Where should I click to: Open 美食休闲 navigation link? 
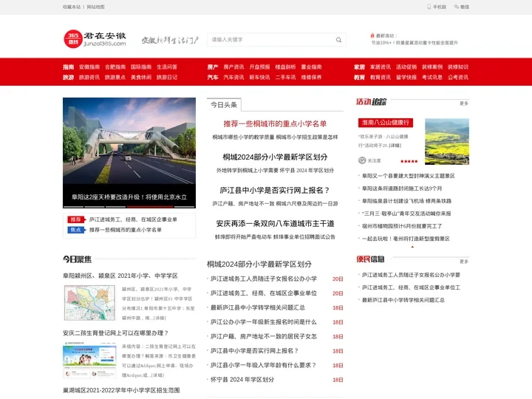[x=141, y=78]
